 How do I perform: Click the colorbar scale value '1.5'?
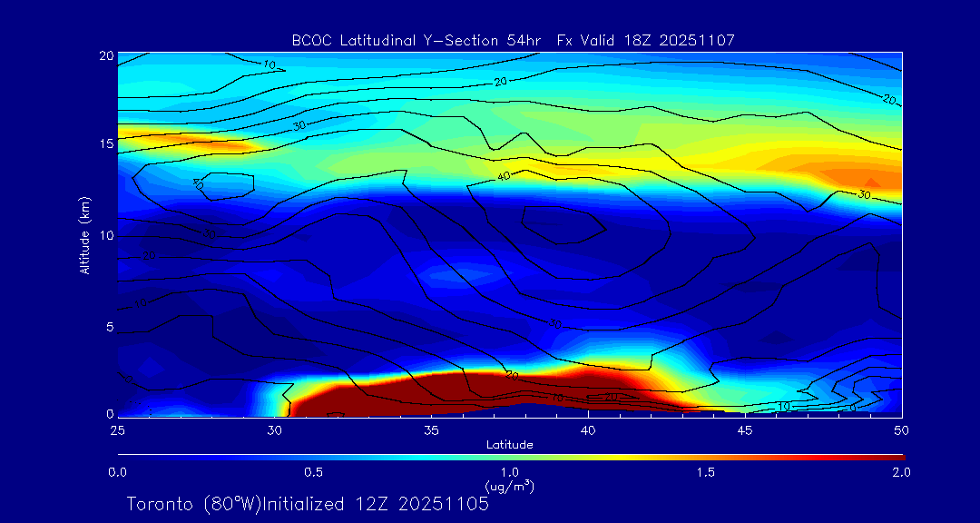point(706,472)
